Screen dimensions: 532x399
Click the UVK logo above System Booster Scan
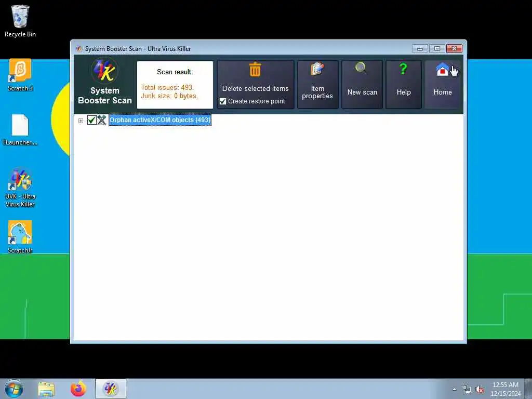104,71
